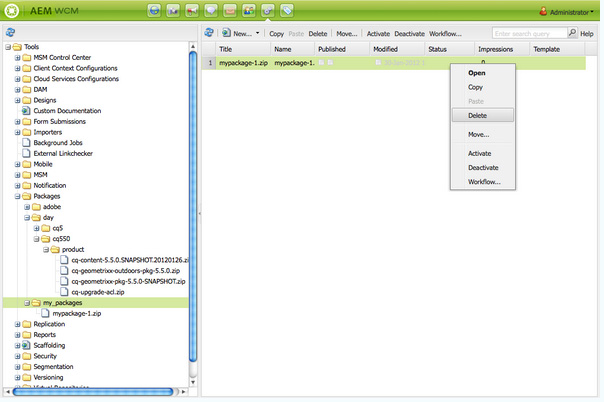The height and width of the screenshot is (402, 604).
Task: Click the toolbar Deactivate button
Action: (x=409, y=34)
